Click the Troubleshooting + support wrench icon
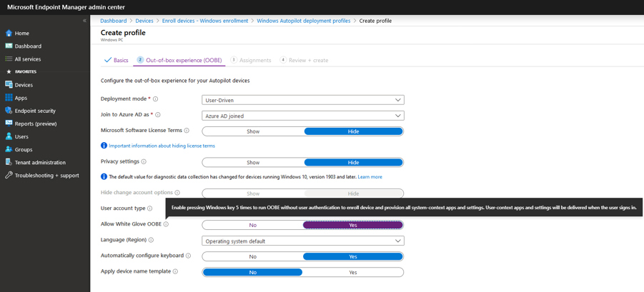This screenshot has width=644, height=292. tap(9, 175)
